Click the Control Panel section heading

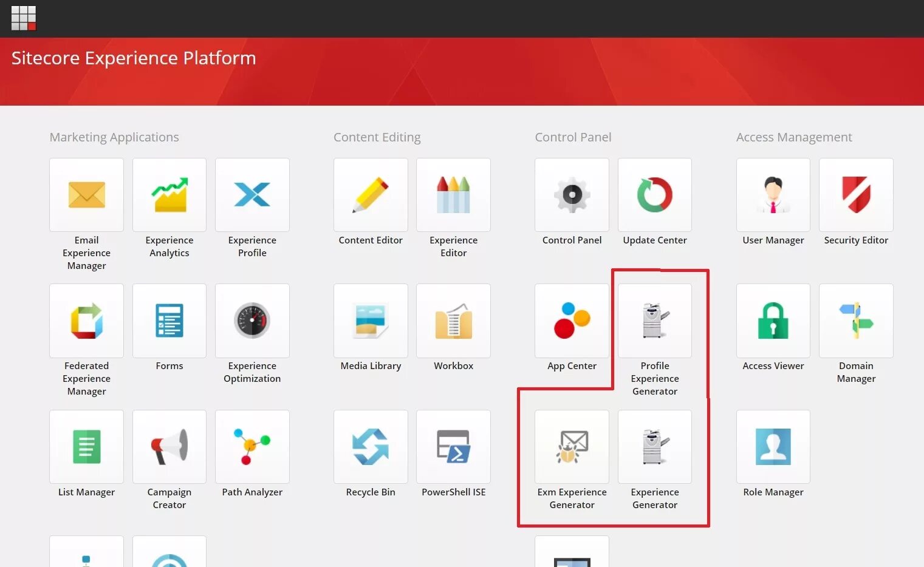coord(573,137)
